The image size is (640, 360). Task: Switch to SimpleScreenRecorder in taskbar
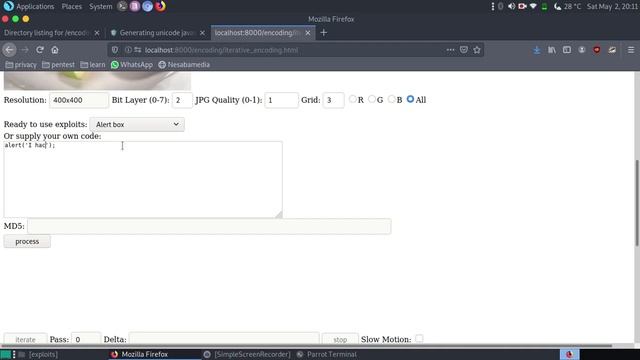[247, 354]
